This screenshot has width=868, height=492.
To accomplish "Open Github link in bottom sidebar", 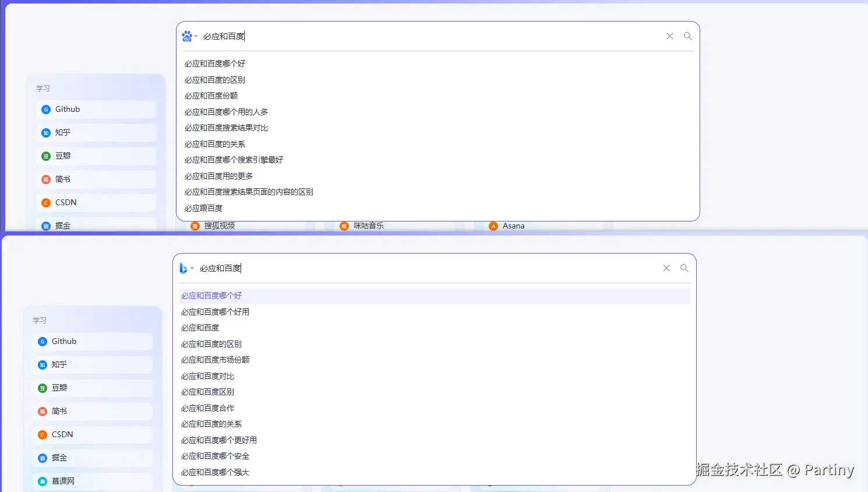I will [x=93, y=342].
